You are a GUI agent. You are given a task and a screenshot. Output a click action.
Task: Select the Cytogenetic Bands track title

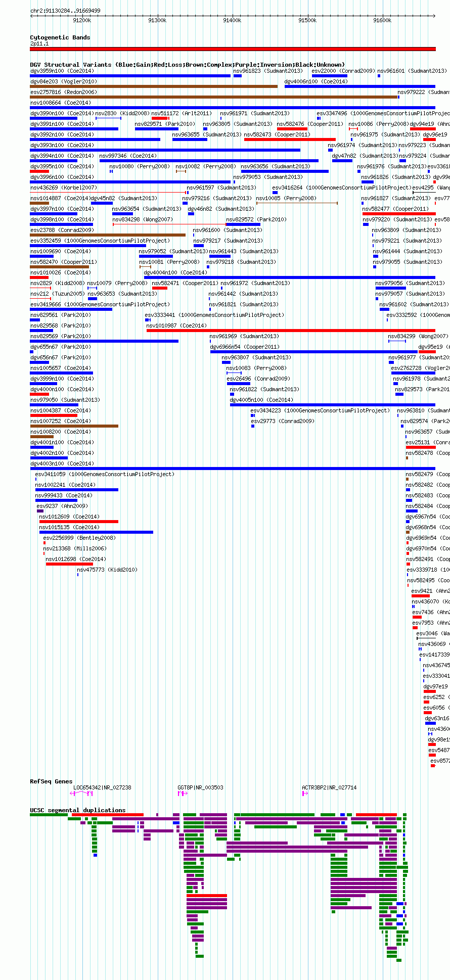click(x=60, y=37)
